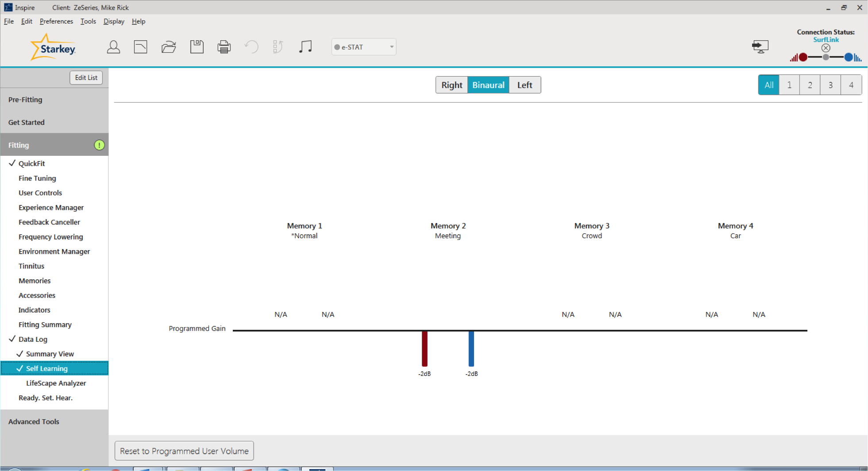
Task: Click the Edit List button
Action: click(86, 77)
